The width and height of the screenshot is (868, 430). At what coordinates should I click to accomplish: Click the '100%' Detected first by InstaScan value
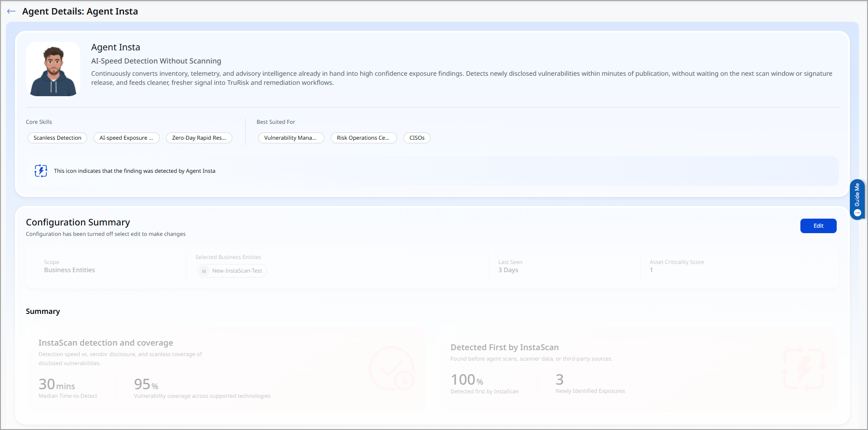click(x=467, y=380)
